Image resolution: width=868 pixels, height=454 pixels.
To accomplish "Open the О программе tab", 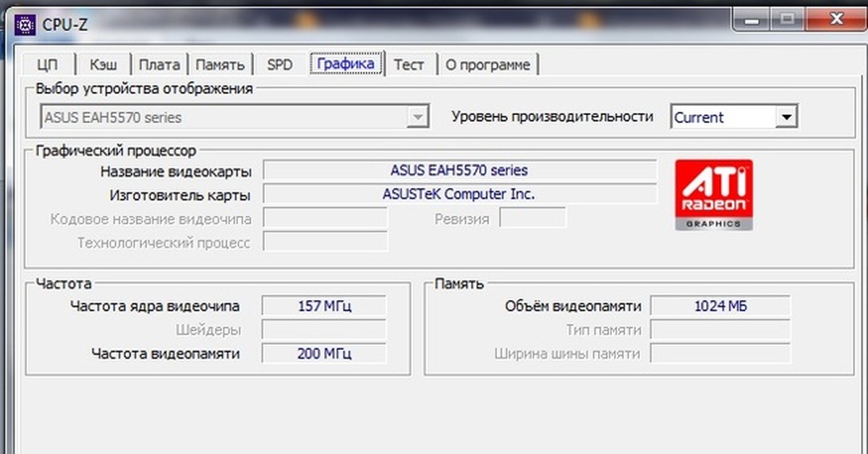I will pyautogui.click(x=488, y=64).
